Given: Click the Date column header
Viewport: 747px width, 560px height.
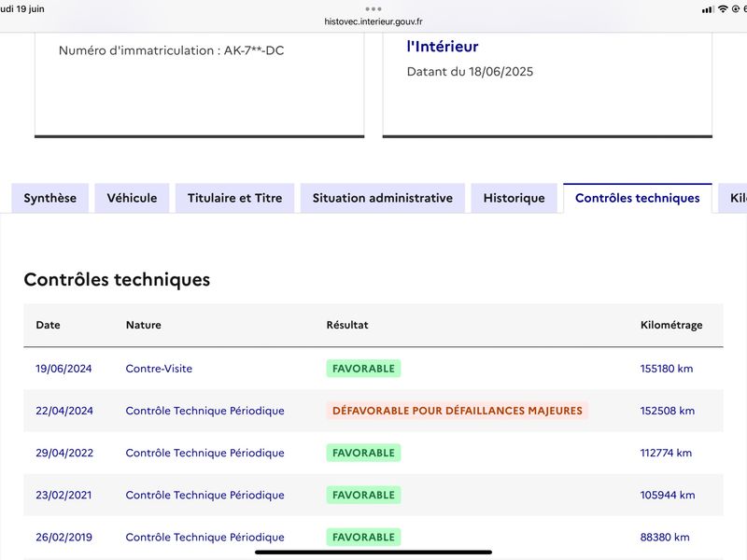Looking at the screenshot, I should point(49,325).
